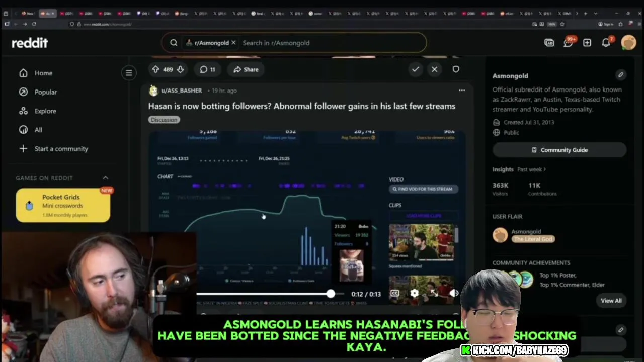Click the browser back arrow
Image resolution: width=644 pixels, height=362 pixels.
(15, 24)
